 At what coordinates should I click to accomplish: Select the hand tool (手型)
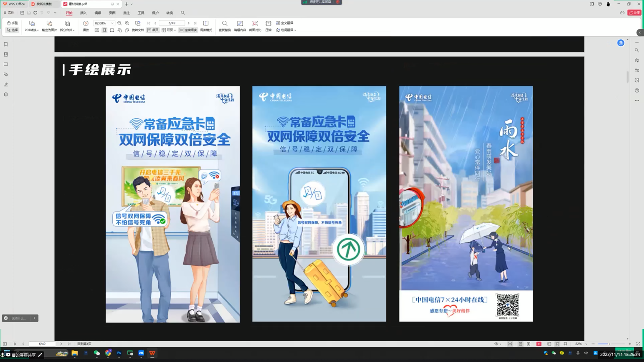pos(12,23)
